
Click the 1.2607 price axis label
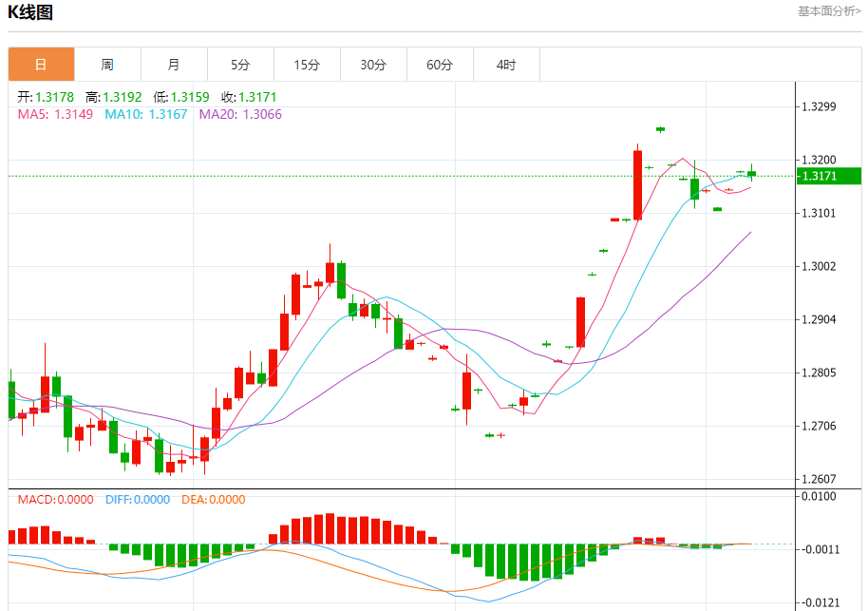coord(819,479)
